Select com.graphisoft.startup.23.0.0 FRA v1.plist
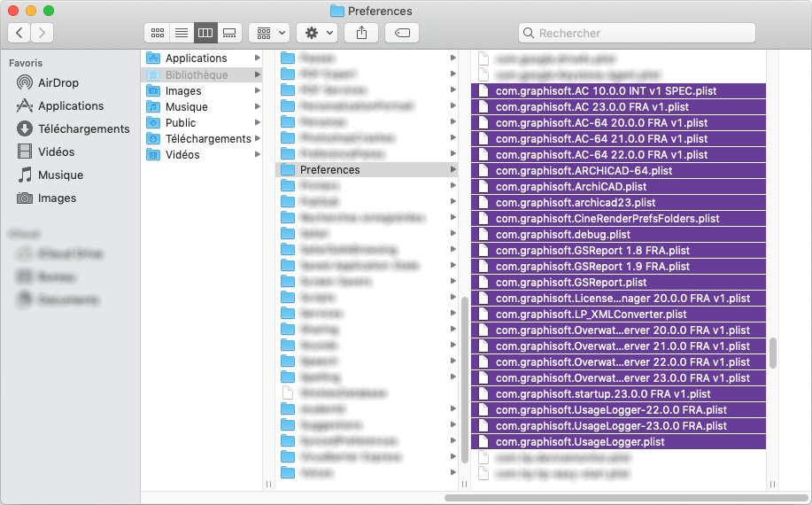The height and width of the screenshot is (505, 812). pos(618,394)
